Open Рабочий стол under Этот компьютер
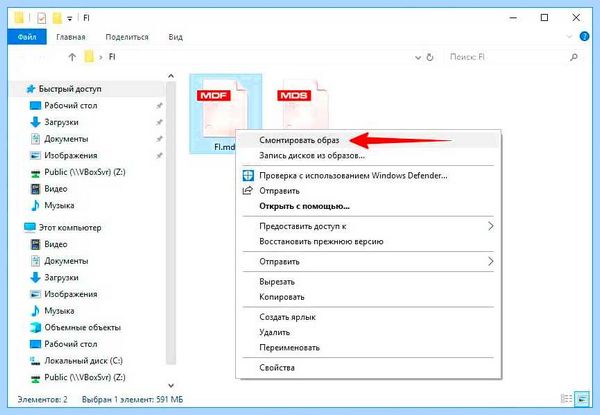Screen dimensions: 600x415 pyautogui.click(x=64, y=344)
